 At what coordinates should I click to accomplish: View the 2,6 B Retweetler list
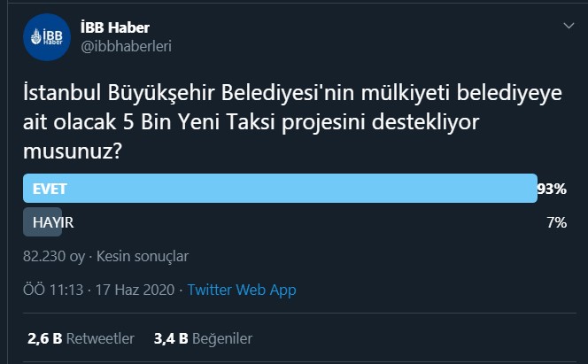click(x=81, y=338)
